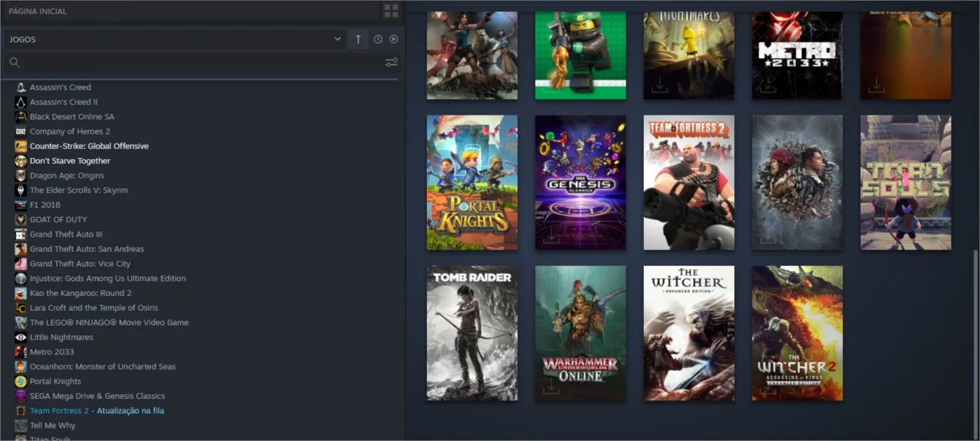Click GOAT OF DUTY list icon

pos(21,220)
